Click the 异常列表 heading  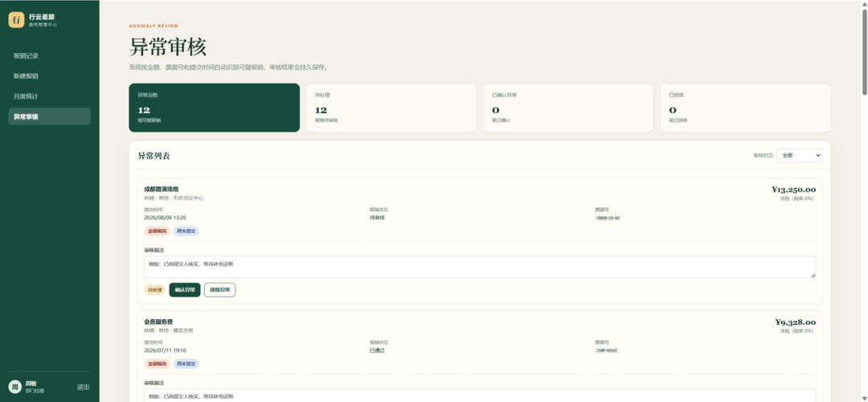[154, 156]
